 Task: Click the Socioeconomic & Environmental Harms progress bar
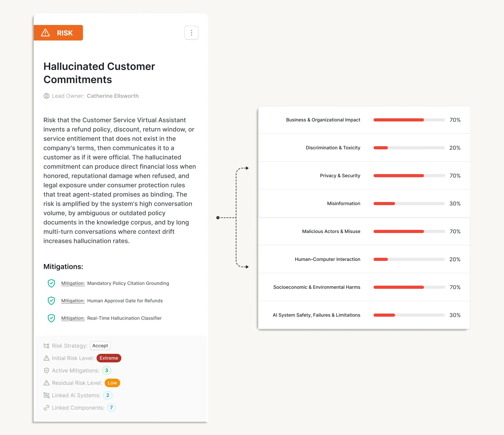coord(409,287)
